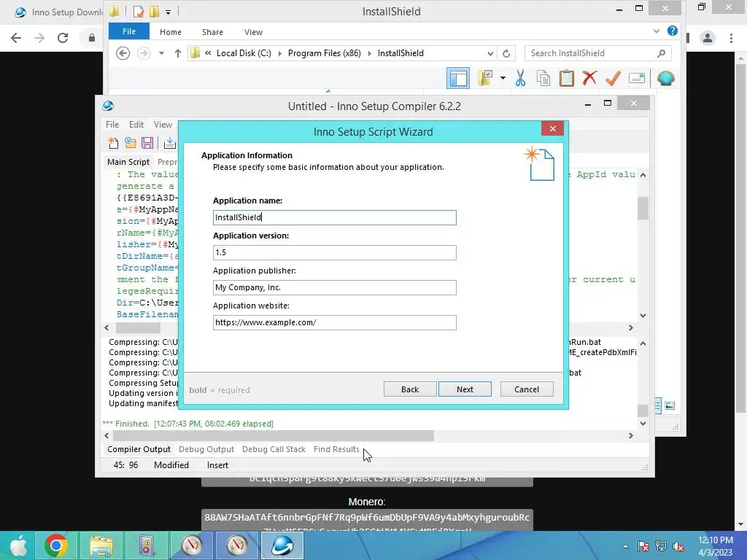Click the magnifier icon in Explorer search box
This screenshot has width=747, height=560.
[661, 52]
